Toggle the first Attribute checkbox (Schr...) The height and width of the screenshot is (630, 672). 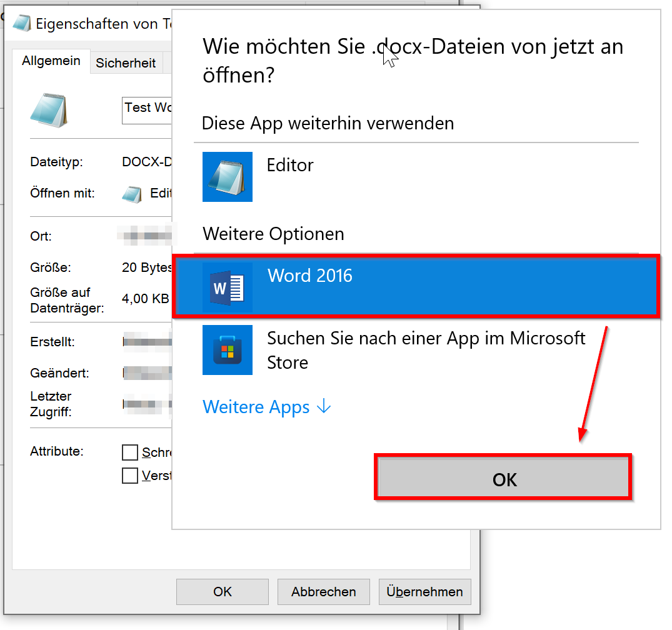point(130,452)
